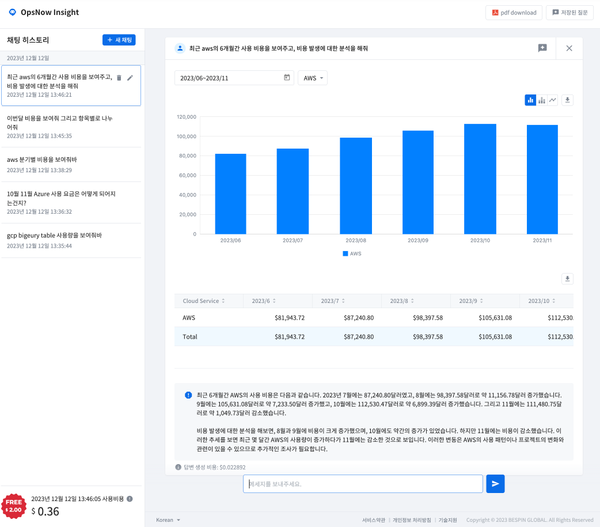Delete the selected AWS chat history item
The image size is (600, 527).
tap(119, 77)
